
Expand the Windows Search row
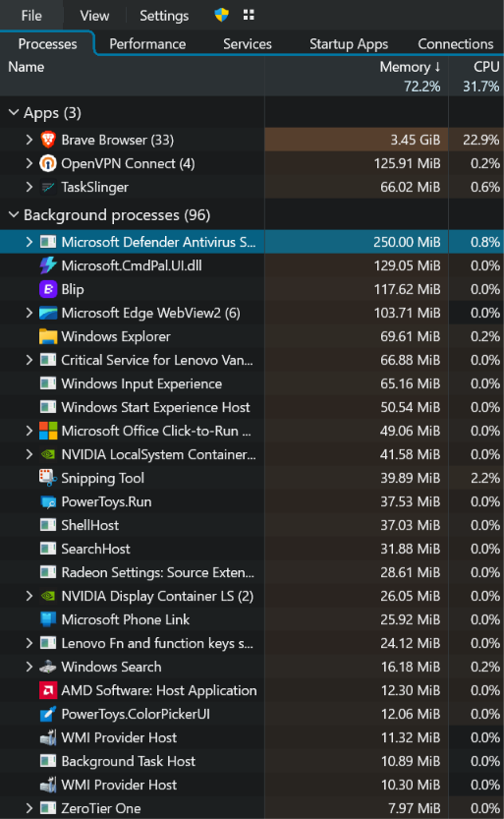point(29,667)
